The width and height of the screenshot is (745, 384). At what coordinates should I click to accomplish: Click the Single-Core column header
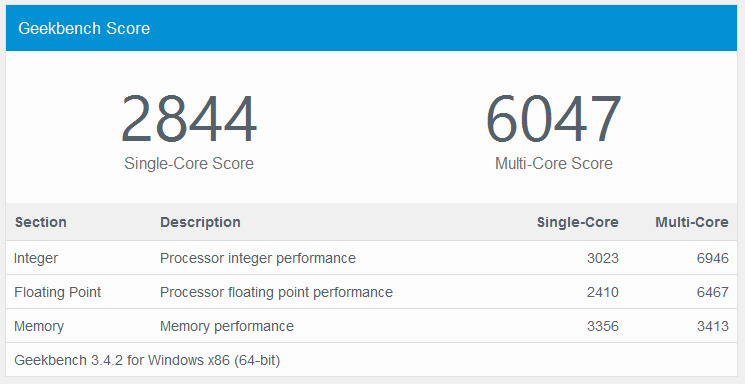(577, 222)
